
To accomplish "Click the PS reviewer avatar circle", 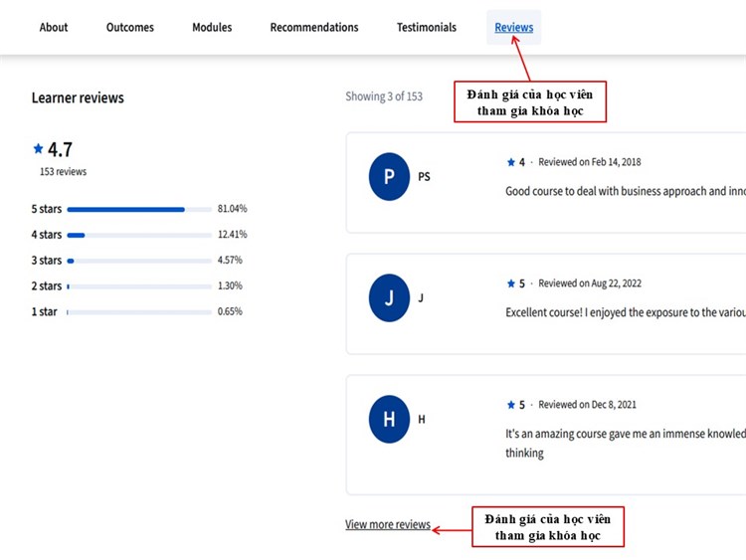I will tap(389, 177).
